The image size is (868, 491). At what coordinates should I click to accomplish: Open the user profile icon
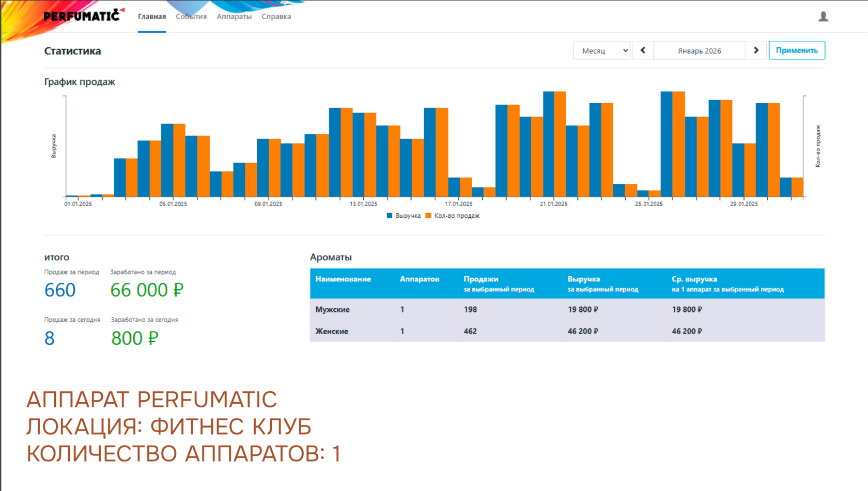click(823, 17)
